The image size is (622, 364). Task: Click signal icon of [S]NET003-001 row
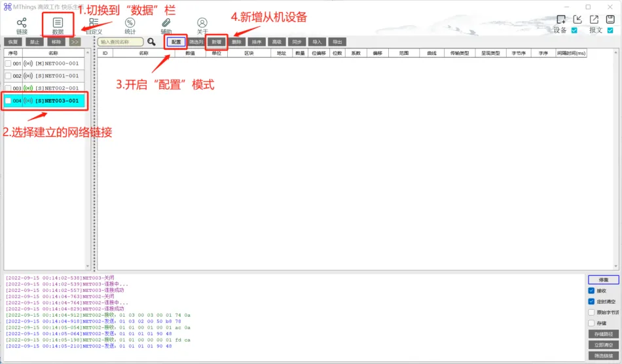28,101
